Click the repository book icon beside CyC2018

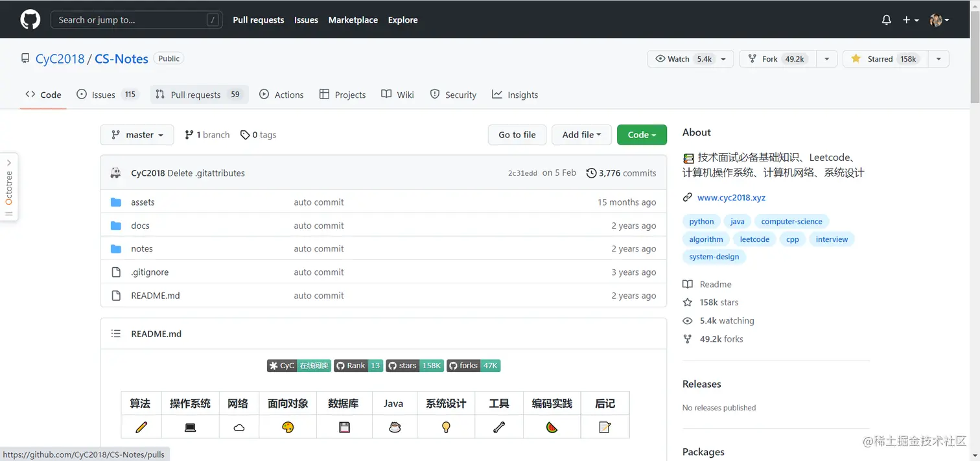point(25,58)
